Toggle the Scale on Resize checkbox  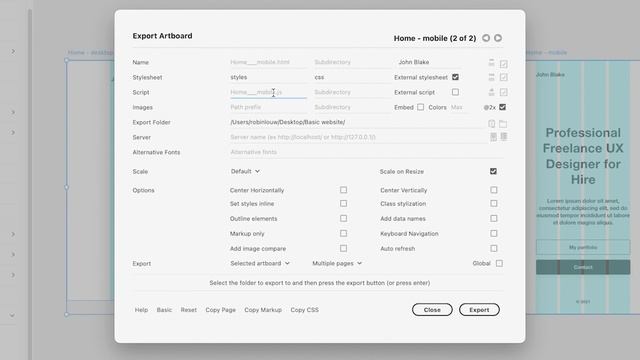pos(493,171)
